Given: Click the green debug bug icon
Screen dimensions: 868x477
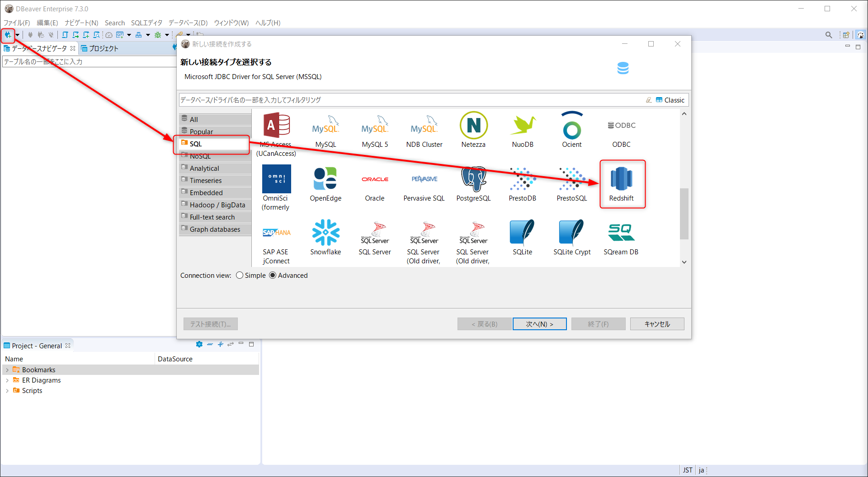Looking at the screenshot, I should pyautogui.click(x=158, y=35).
